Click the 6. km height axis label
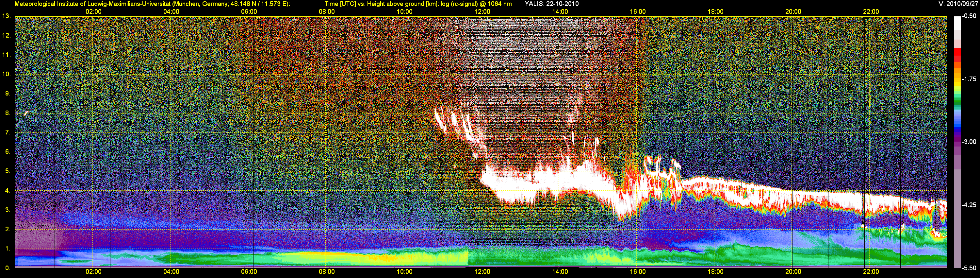The width and height of the screenshot is (980, 278). (8, 151)
